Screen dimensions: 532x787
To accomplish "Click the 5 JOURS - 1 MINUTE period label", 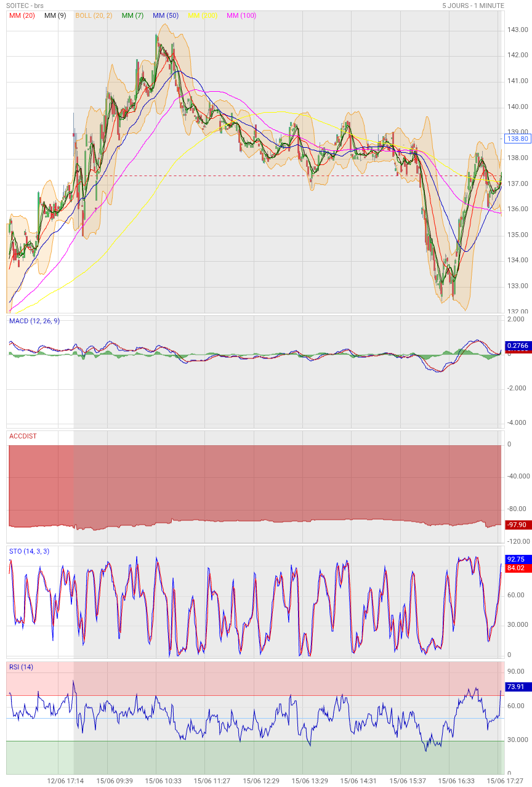I will 473,6.
